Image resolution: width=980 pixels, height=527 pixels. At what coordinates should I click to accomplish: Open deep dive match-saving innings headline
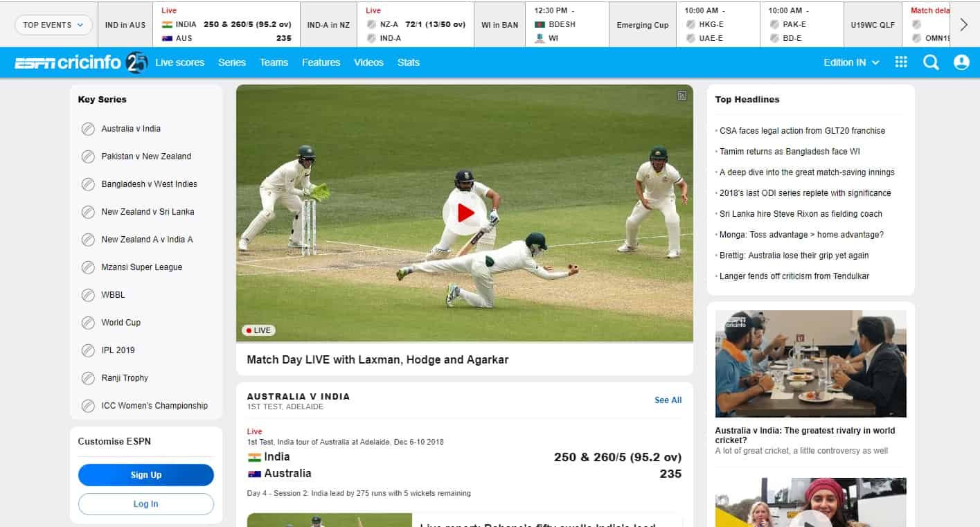coord(807,172)
